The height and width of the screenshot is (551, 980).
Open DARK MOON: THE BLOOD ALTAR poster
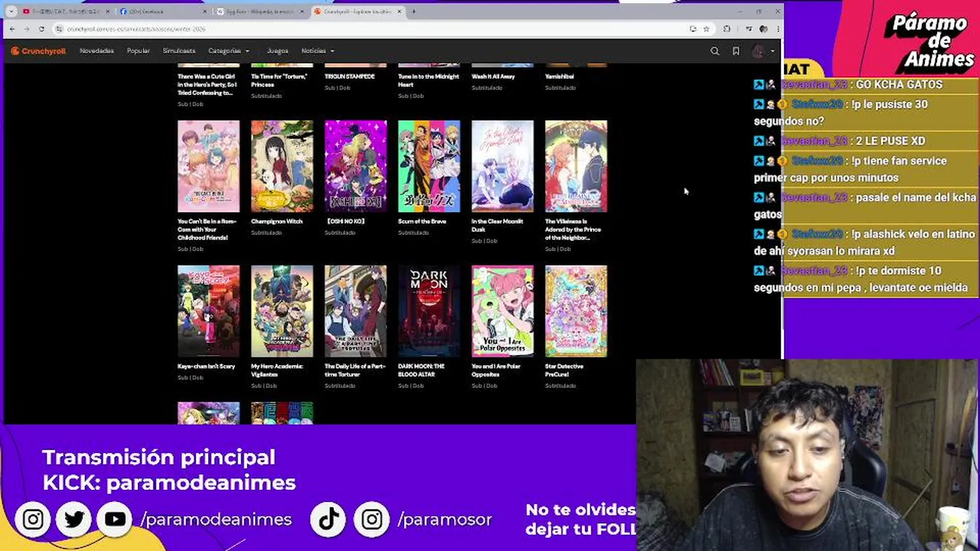[429, 311]
